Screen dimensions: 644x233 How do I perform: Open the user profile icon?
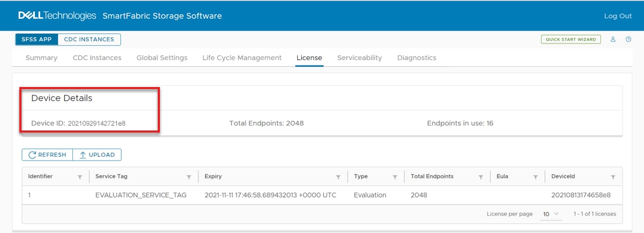coord(613,39)
